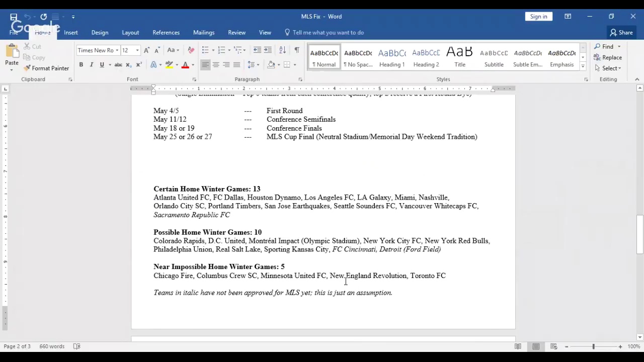
Task: Click the Sign in button
Action: coord(538,17)
